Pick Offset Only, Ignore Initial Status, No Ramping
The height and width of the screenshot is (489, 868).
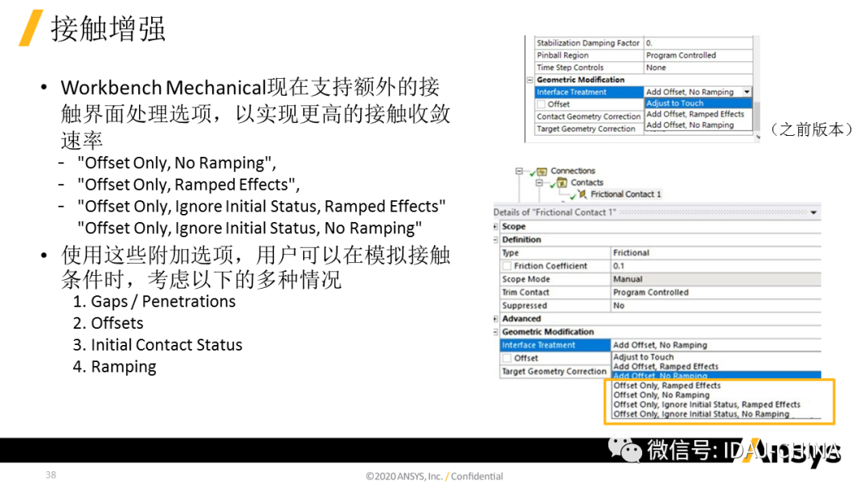[702, 414]
